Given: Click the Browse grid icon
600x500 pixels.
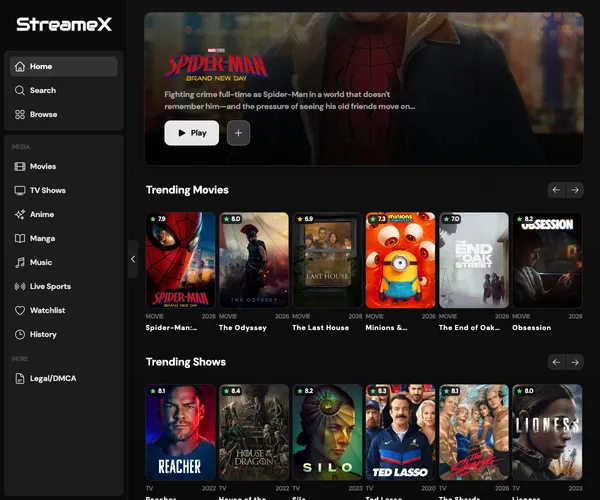Looking at the screenshot, I should click(20, 114).
